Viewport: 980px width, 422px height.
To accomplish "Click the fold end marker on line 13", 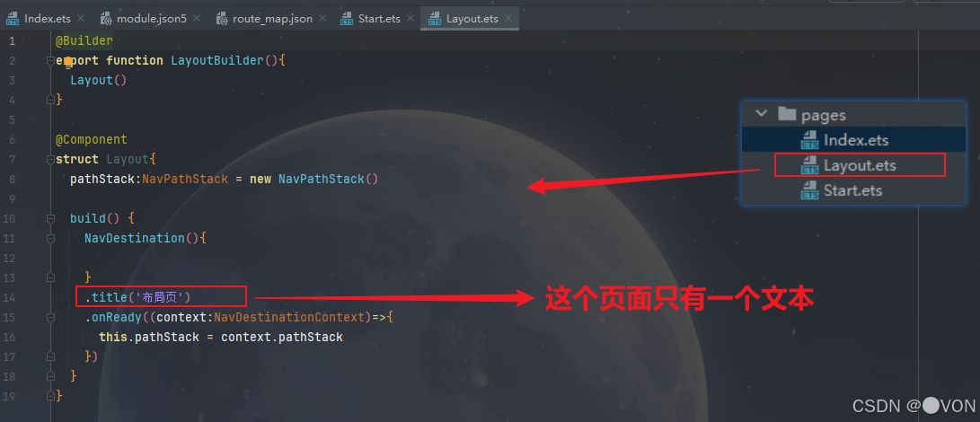I will tap(50, 277).
